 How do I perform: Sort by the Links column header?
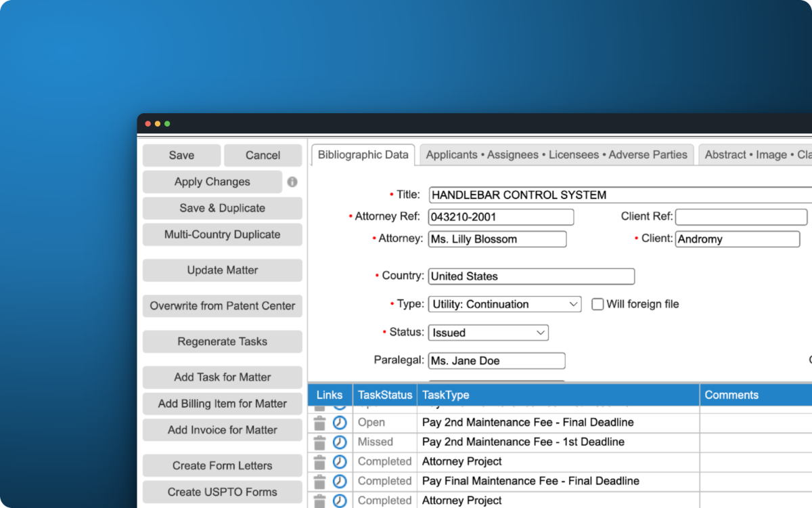coord(330,395)
